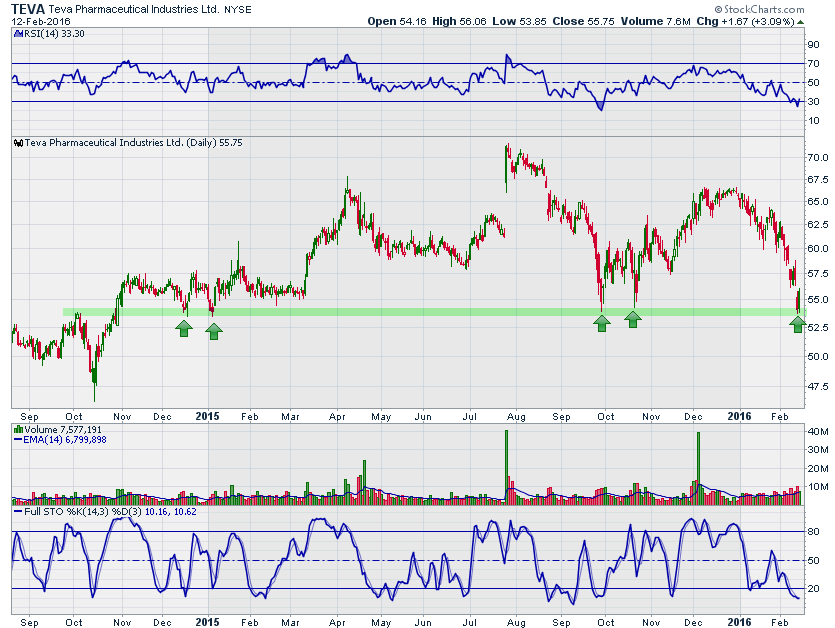Click the RSI(14) 33.30 indicator label
The image size is (835, 628).
tap(54, 34)
